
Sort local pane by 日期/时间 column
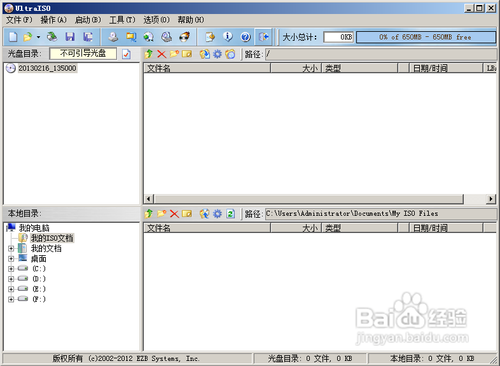(446, 228)
